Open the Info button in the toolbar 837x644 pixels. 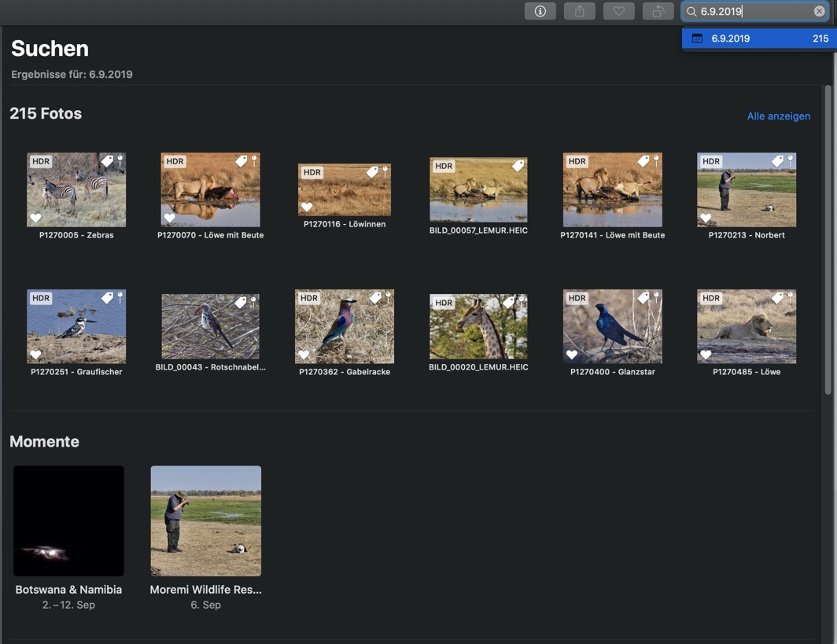(x=540, y=11)
